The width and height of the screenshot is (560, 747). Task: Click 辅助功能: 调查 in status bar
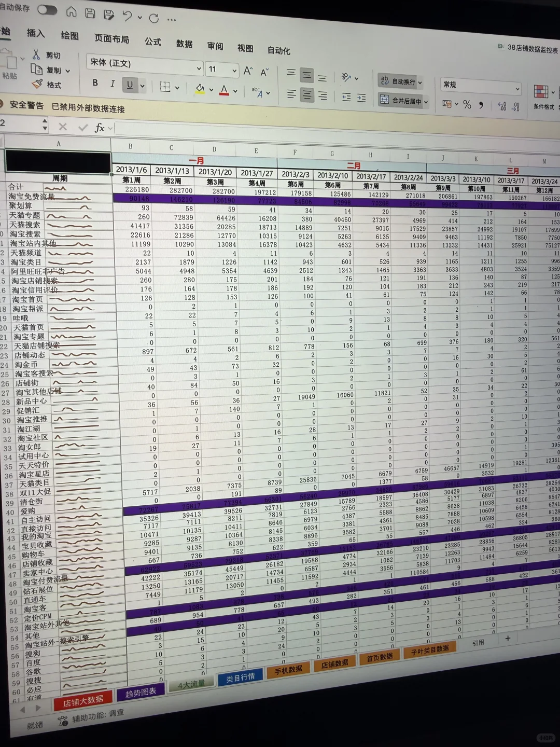92,717
